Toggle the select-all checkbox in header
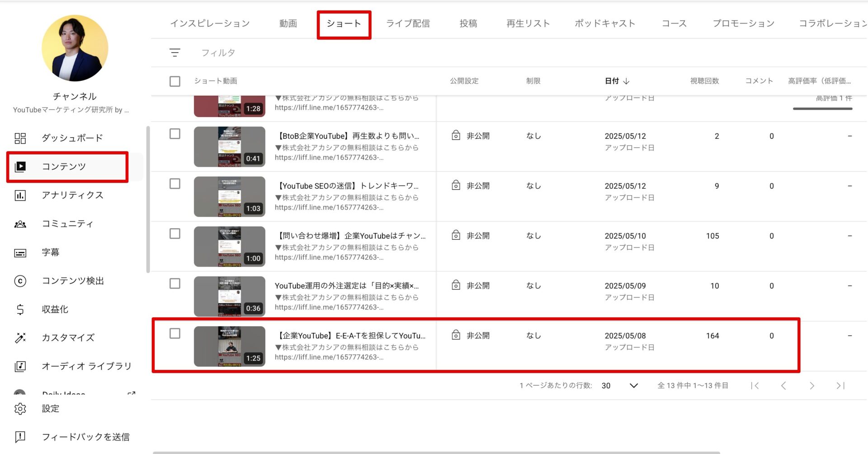Screen dimensions: 868x454 click(175, 81)
